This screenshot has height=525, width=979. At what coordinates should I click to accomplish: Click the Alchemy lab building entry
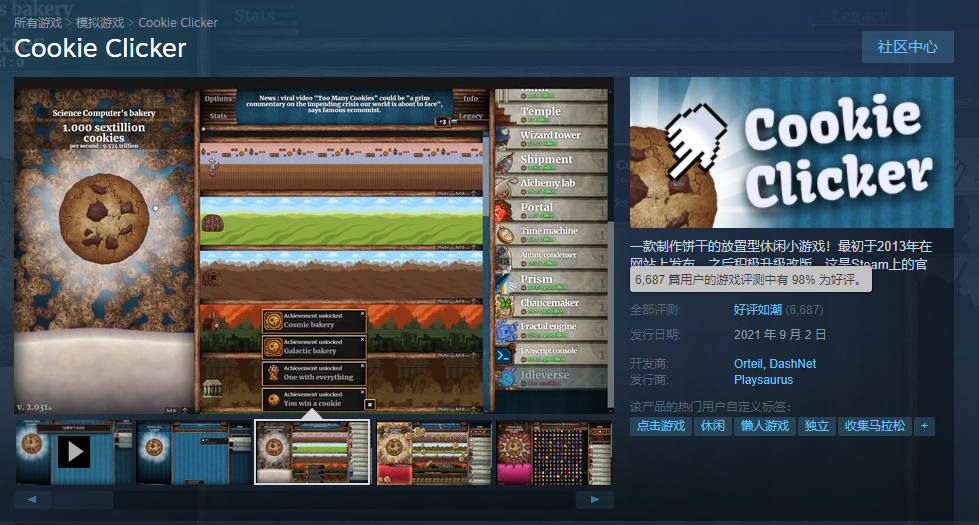tap(552, 185)
